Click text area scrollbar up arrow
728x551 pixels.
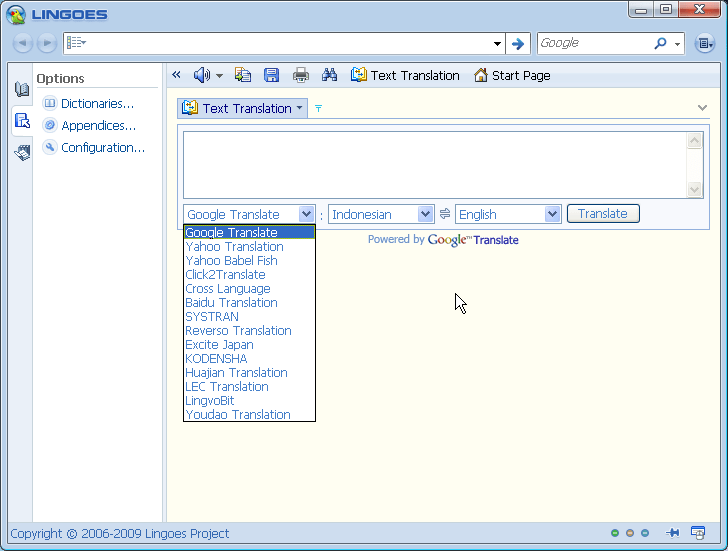tap(695, 141)
